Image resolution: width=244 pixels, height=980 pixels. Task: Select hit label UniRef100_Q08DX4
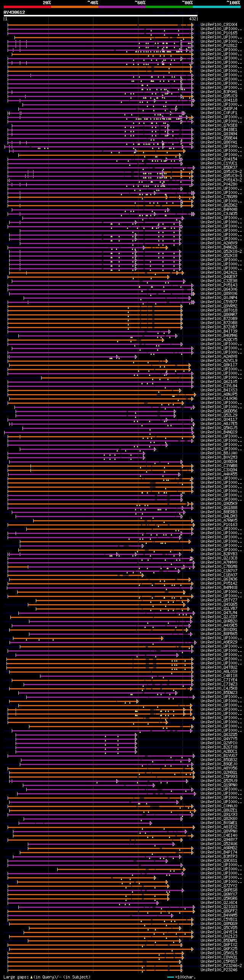[219, 462]
